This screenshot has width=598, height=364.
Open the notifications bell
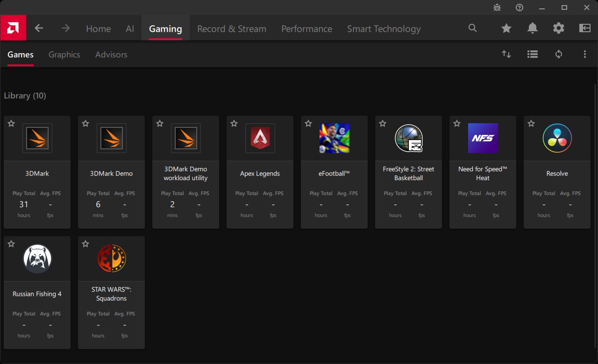point(532,28)
